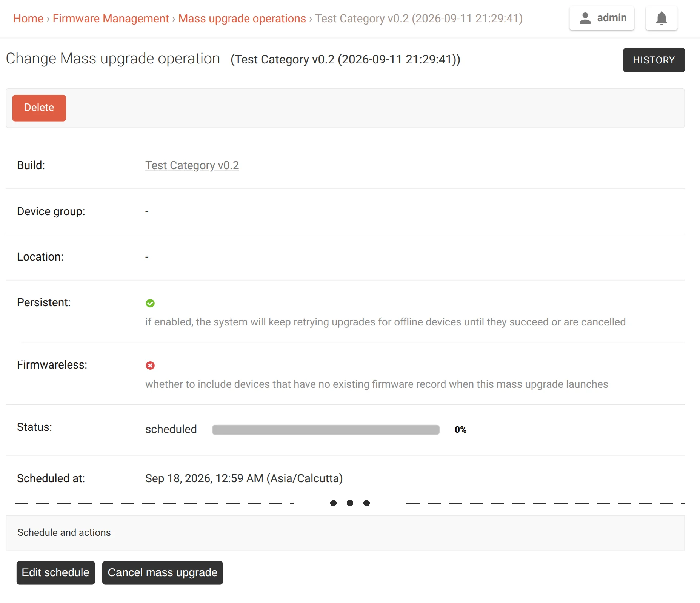The width and height of the screenshot is (700, 603).
Task: Click the Status label
Action: pos(34,427)
